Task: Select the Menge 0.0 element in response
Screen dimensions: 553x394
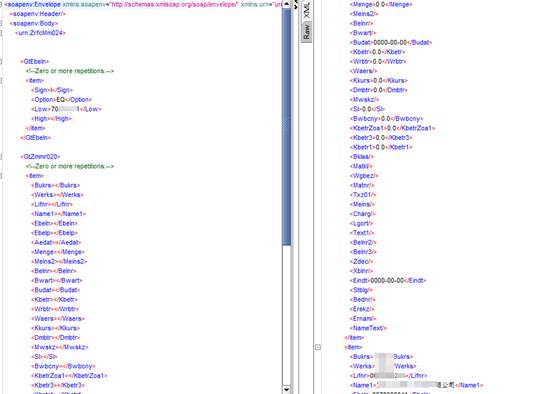Action: [381, 5]
